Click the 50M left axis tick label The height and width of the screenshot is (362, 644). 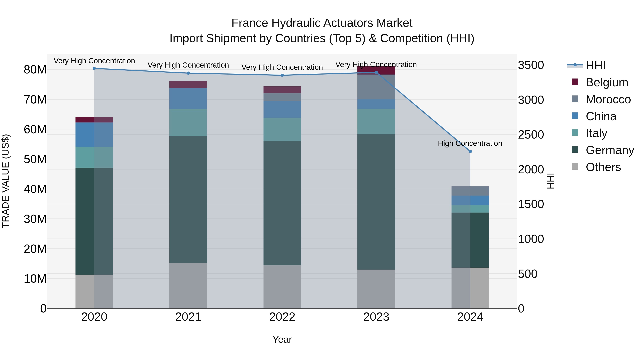point(35,159)
